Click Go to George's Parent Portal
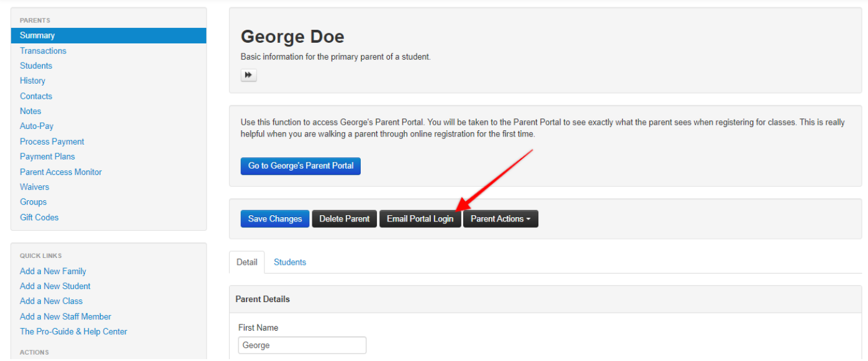The height and width of the screenshot is (361, 868). click(x=301, y=166)
